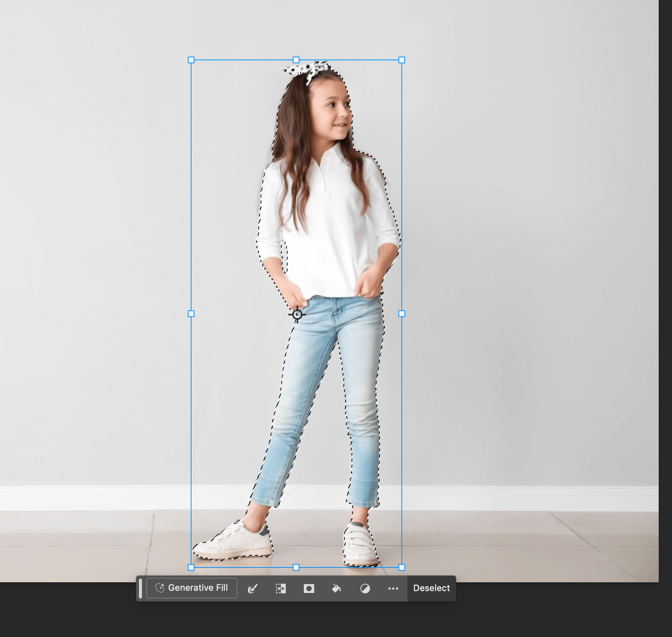
Task: Click the task bar drag handle
Action: 140,588
